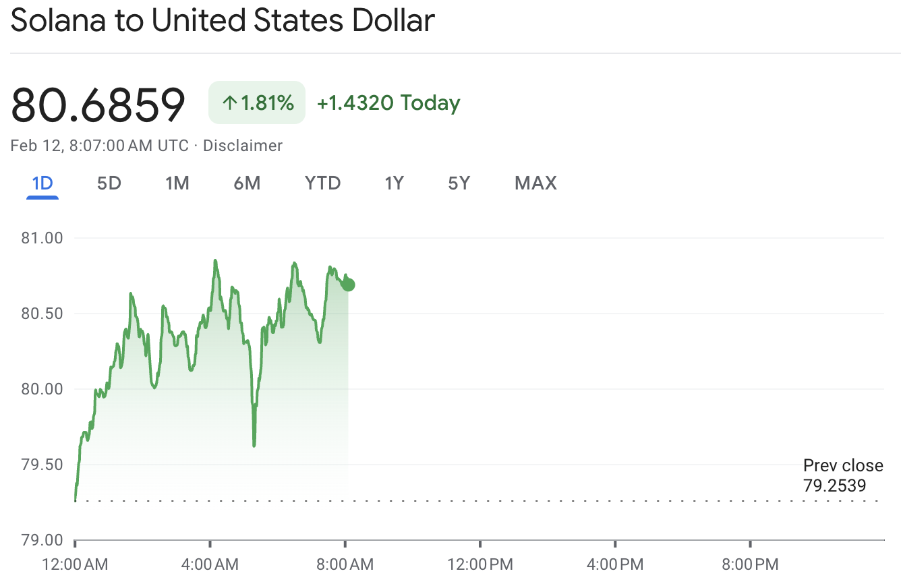Click the Prev close 79.2539 label

[x=842, y=474]
